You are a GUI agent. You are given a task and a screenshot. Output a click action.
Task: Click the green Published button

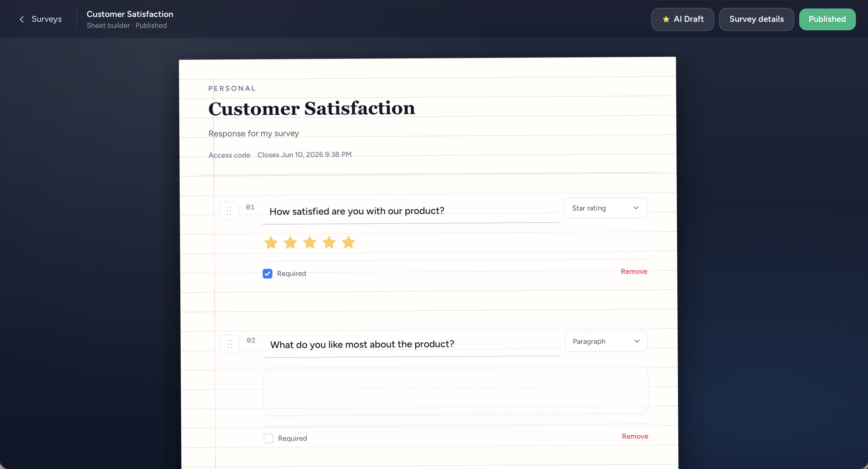pos(827,19)
